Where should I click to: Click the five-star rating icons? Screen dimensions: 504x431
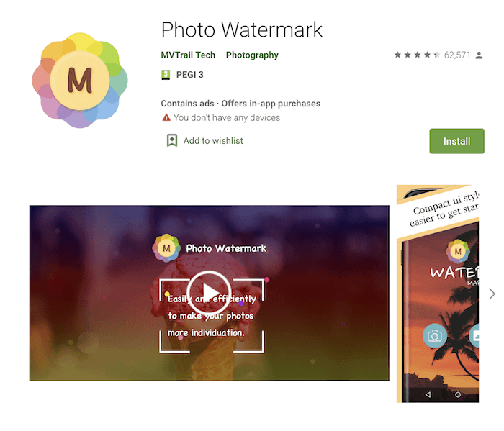pyautogui.click(x=417, y=55)
